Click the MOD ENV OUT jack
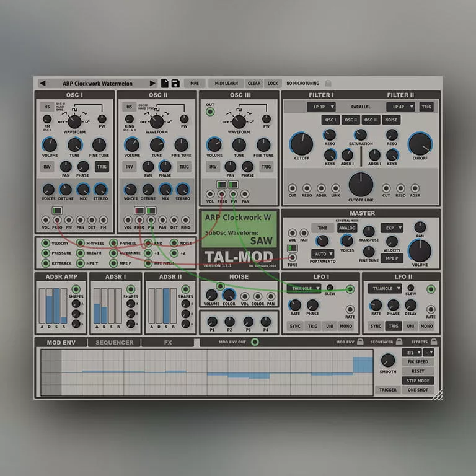Image resolution: width=476 pixels, height=476 pixels. [x=255, y=342]
